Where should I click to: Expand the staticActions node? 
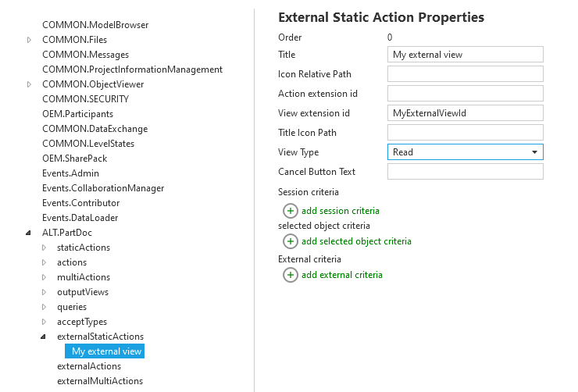point(45,248)
